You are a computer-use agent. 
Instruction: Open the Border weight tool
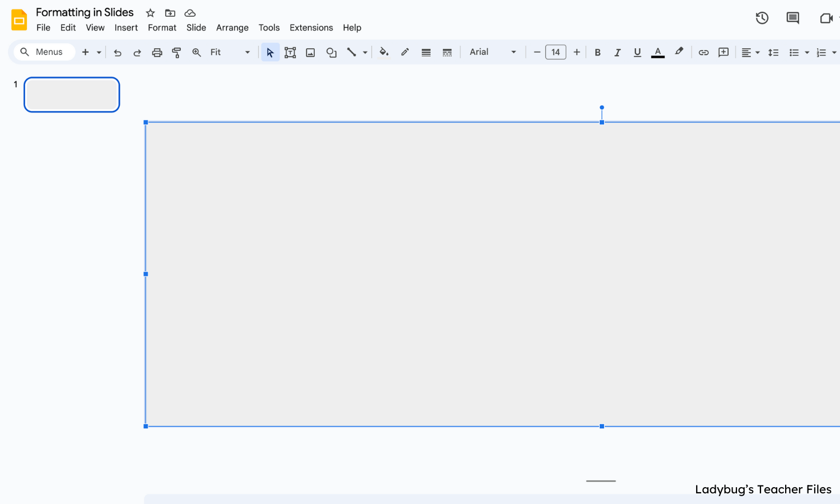coord(426,52)
